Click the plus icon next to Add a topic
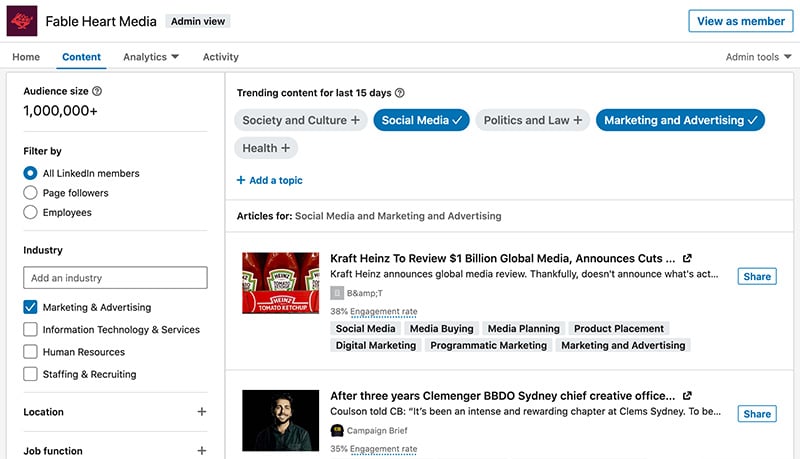The height and width of the screenshot is (459, 800). 241,180
